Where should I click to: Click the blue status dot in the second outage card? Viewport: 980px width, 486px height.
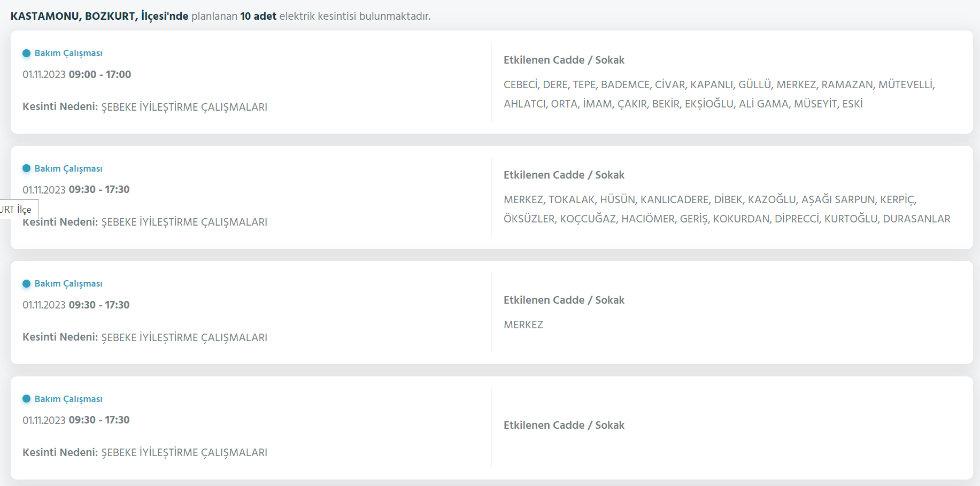coord(26,168)
